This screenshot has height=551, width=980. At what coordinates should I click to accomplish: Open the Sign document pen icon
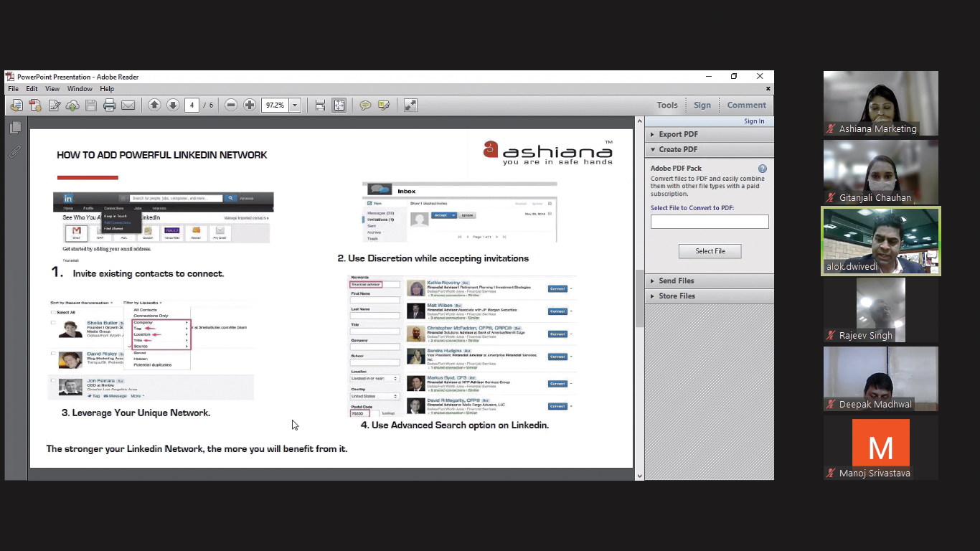(x=54, y=105)
